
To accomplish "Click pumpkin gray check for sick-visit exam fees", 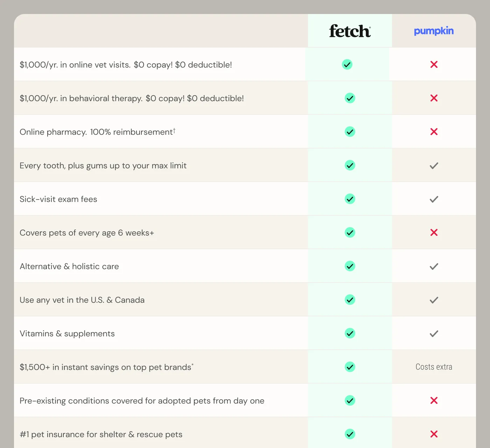I will [x=434, y=199].
